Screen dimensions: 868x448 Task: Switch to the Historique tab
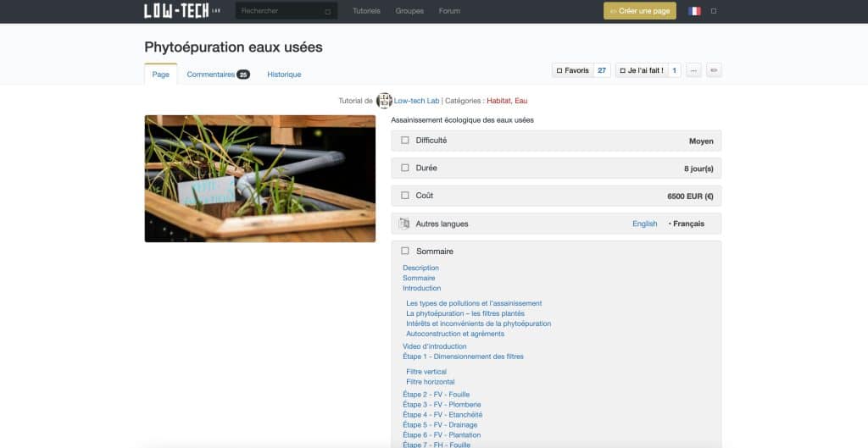pos(284,75)
